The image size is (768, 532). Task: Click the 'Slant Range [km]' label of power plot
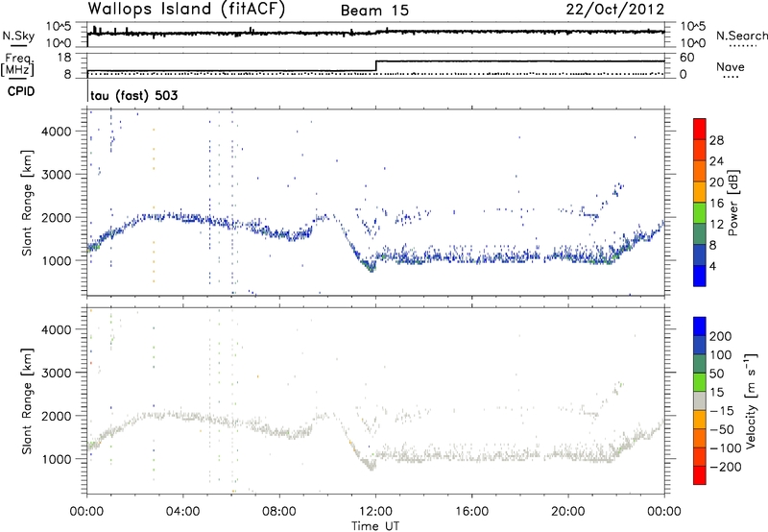point(27,203)
